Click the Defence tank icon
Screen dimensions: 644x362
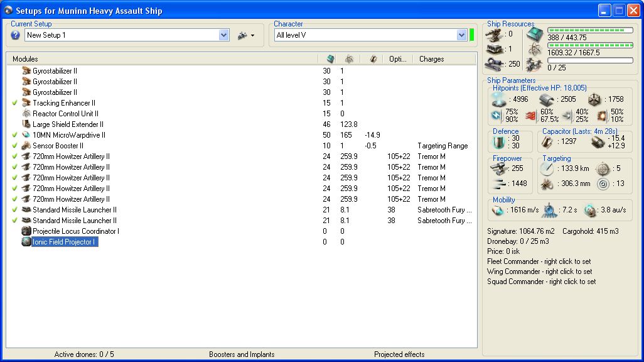pos(498,142)
